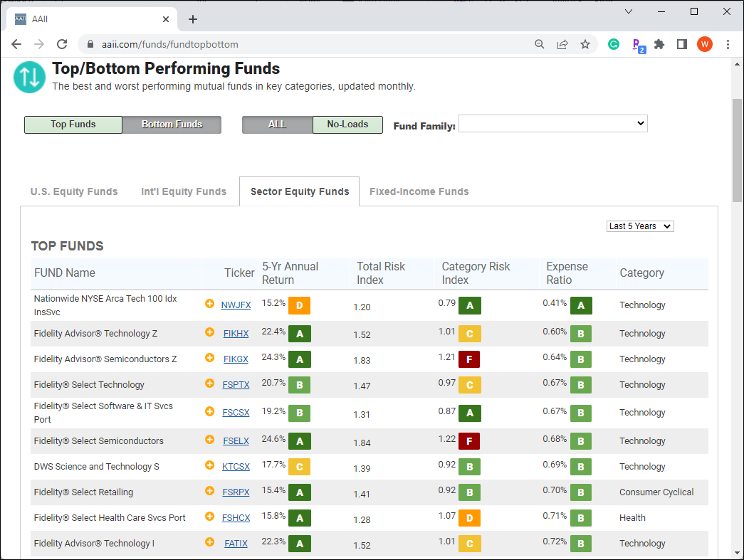Click the page vertical scrollbar thumb
Image resolution: width=744 pixels, height=560 pixels.
(x=737, y=151)
